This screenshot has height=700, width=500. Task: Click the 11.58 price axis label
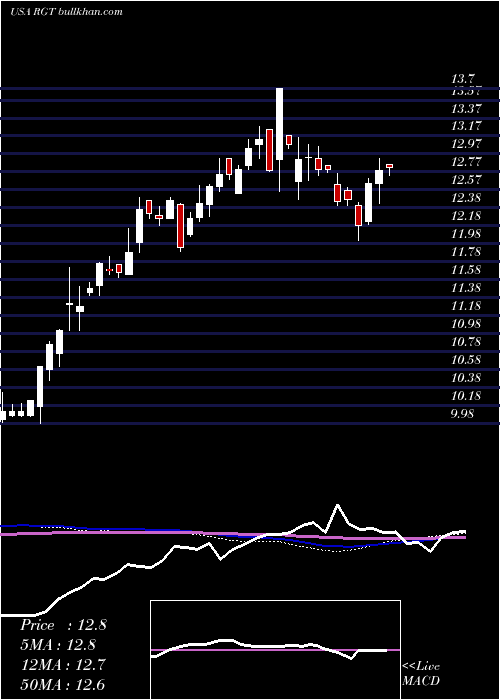click(x=467, y=270)
